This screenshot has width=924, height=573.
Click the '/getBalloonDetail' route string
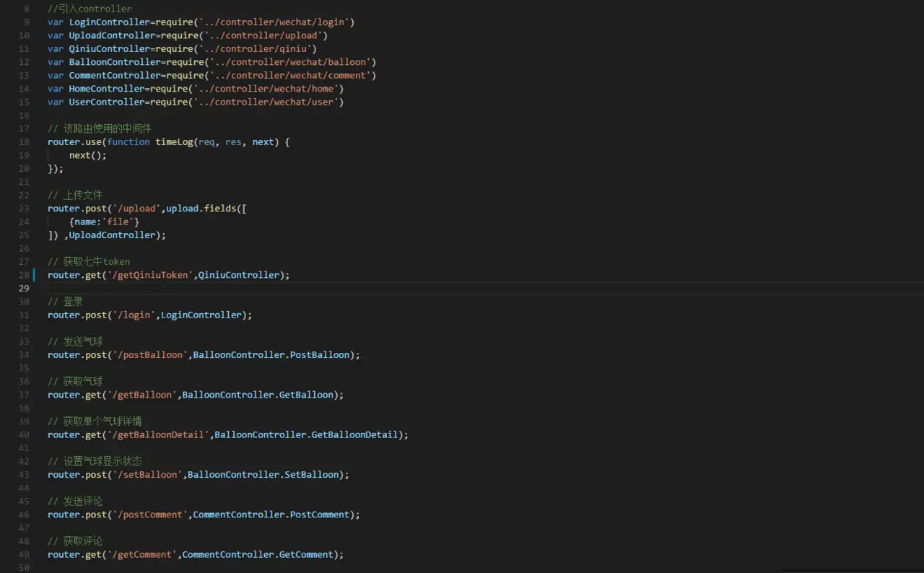pos(158,434)
